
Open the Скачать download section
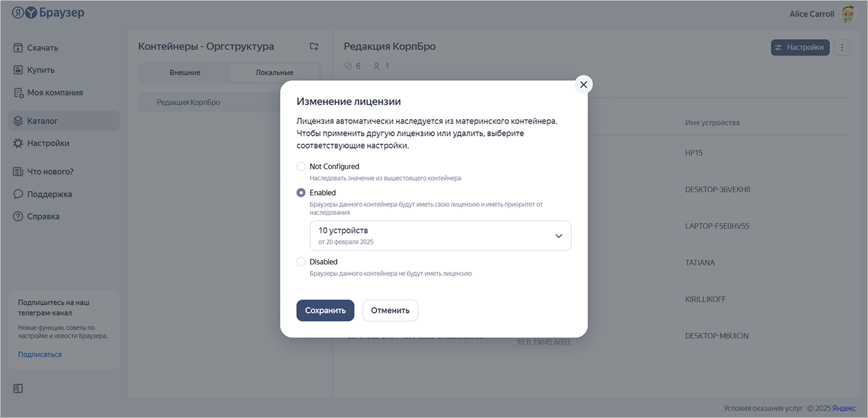tap(42, 48)
